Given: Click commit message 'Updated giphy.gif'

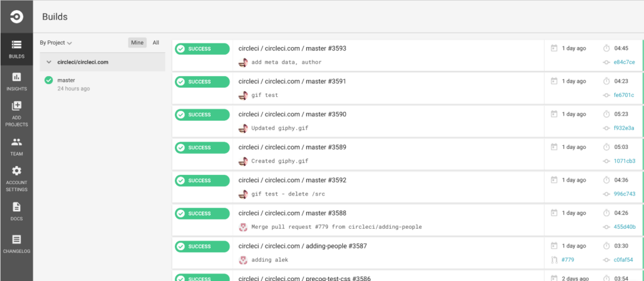Looking at the screenshot, I should pyautogui.click(x=280, y=128).
